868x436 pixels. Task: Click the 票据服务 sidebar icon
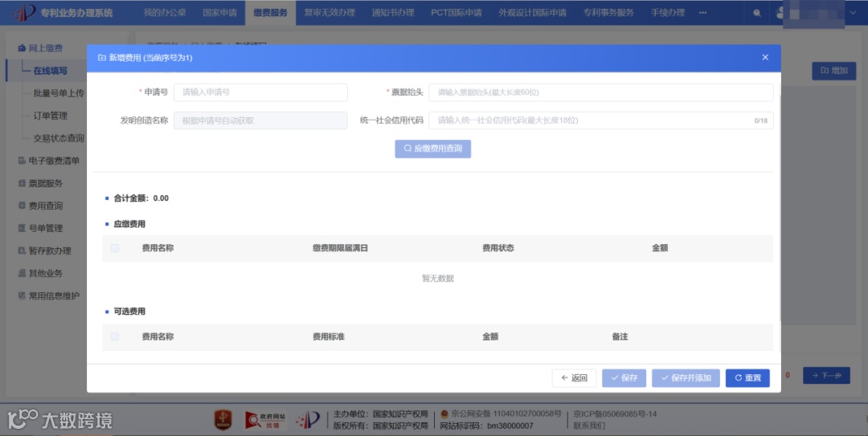[22, 183]
